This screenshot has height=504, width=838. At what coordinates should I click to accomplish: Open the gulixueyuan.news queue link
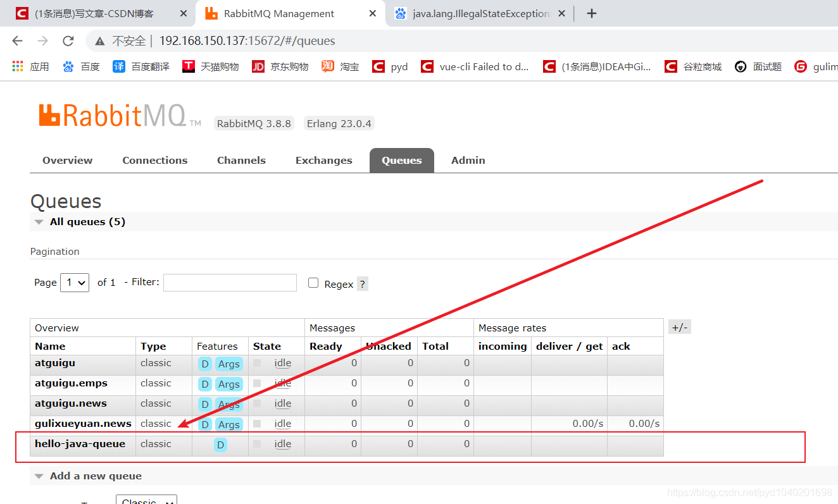[x=83, y=424]
